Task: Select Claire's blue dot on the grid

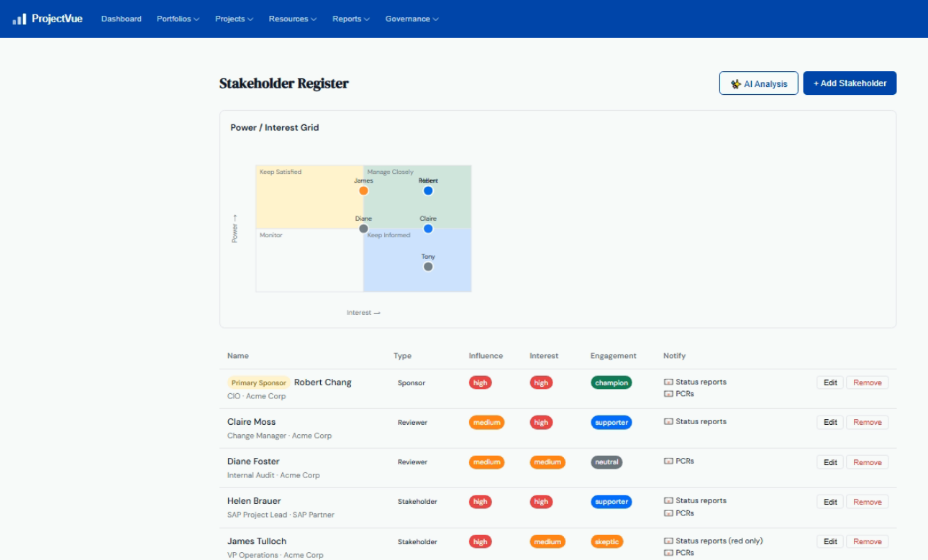Action: [x=428, y=229]
